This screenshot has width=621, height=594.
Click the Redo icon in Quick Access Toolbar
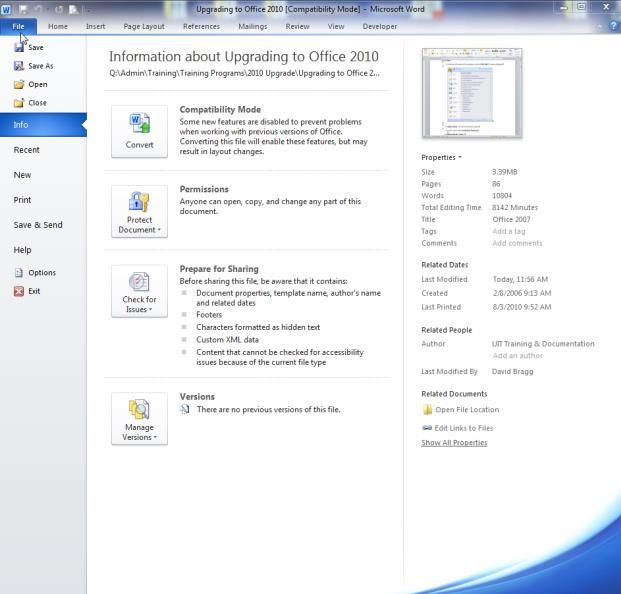[x=59, y=9]
